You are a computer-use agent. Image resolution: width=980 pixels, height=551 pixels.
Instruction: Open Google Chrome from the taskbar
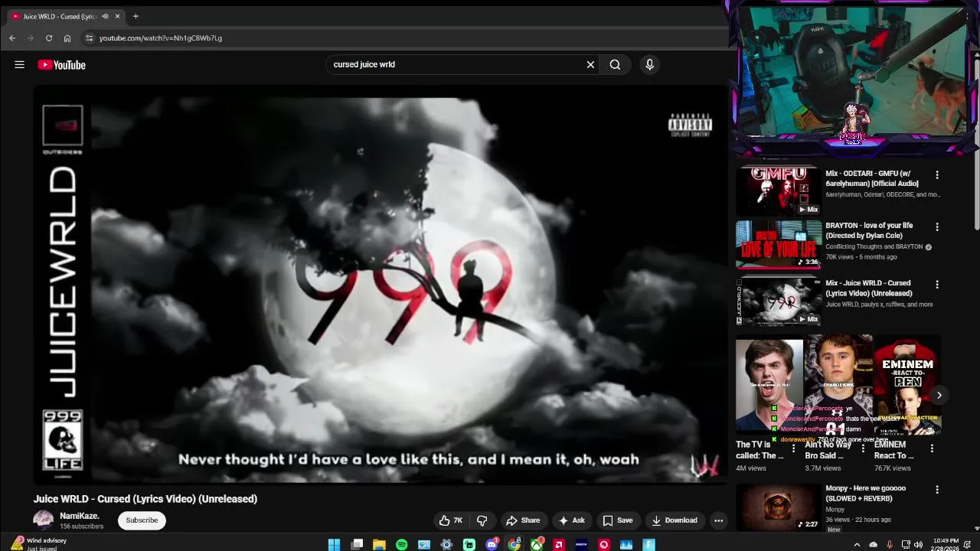click(x=514, y=545)
